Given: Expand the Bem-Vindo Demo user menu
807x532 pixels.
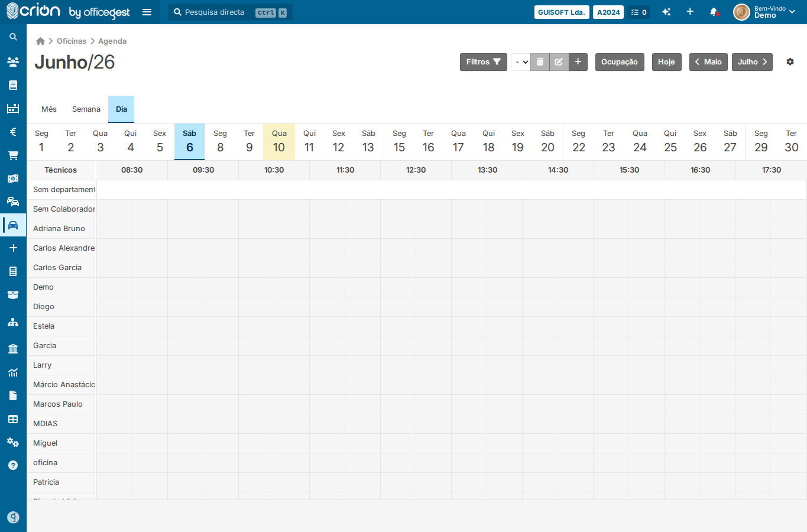Looking at the screenshot, I should (x=764, y=12).
